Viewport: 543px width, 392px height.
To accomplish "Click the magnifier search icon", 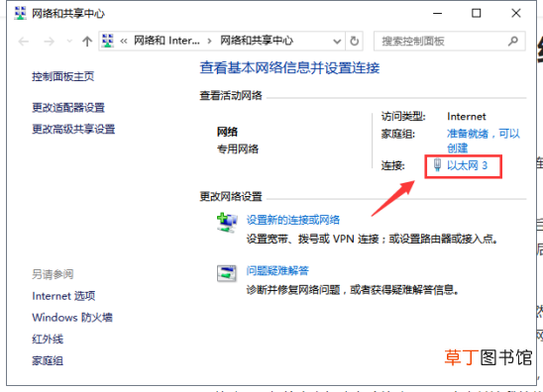I will (x=513, y=42).
